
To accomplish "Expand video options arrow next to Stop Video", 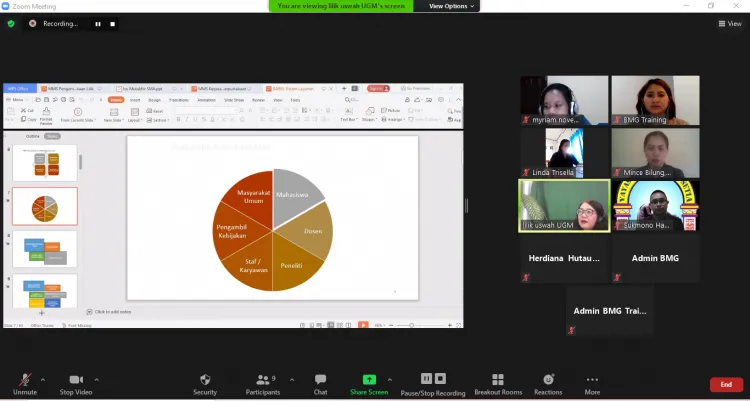I will click(97, 380).
